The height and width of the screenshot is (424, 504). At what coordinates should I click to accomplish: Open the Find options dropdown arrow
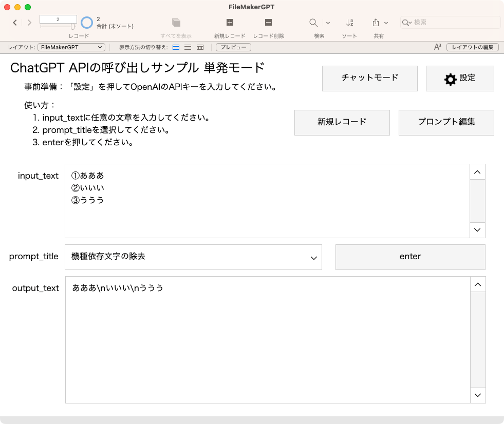click(328, 23)
